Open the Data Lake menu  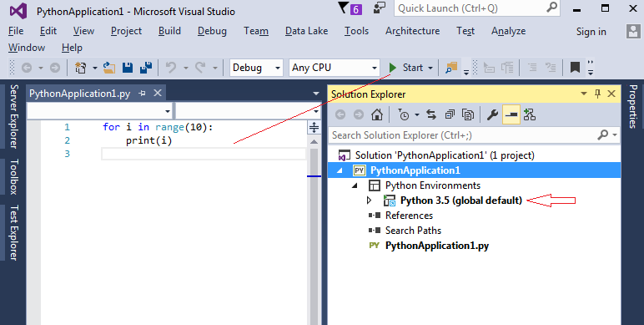[306, 31]
